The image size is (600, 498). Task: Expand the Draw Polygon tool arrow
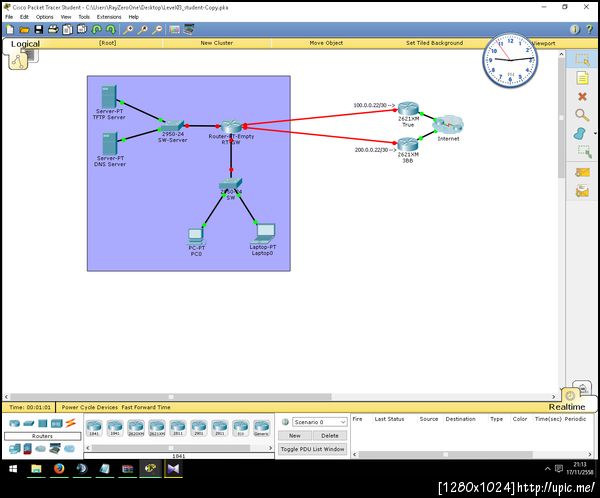tap(595, 134)
